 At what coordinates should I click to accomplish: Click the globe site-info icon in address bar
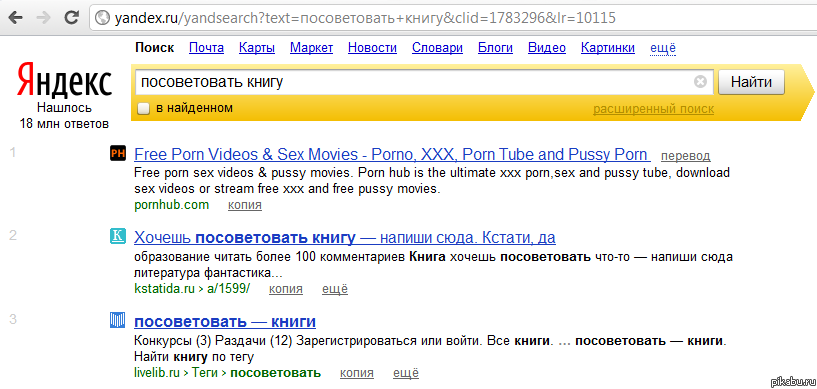tap(102, 18)
